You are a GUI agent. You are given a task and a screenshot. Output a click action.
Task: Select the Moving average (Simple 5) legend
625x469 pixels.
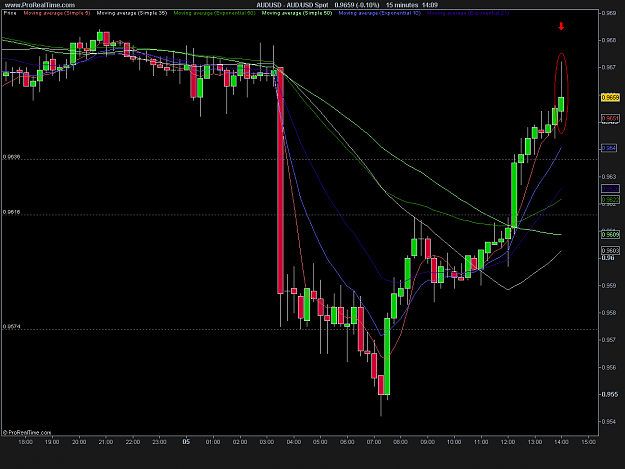pyautogui.click(x=57, y=13)
